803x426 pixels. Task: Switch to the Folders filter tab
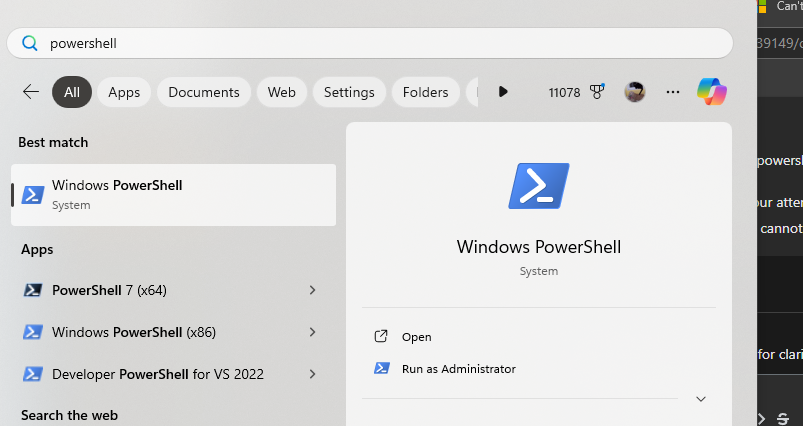click(x=426, y=92)
